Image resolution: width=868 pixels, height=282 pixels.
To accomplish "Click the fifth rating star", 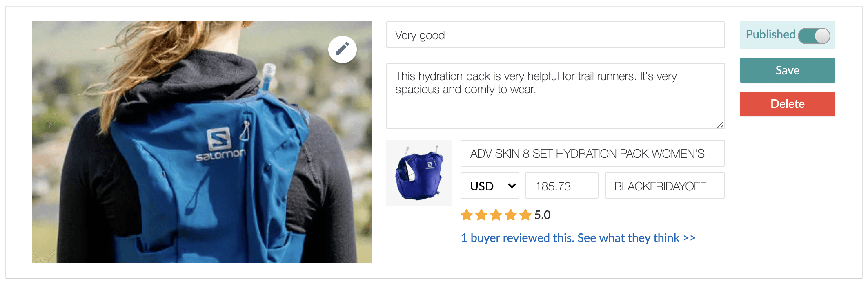I will (x=525, y=215).
